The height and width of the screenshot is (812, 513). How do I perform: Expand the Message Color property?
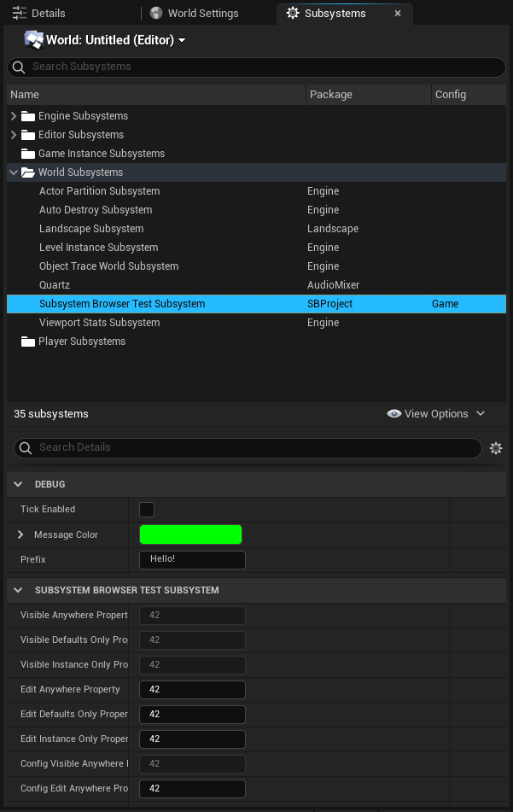(x=21, y=535)
